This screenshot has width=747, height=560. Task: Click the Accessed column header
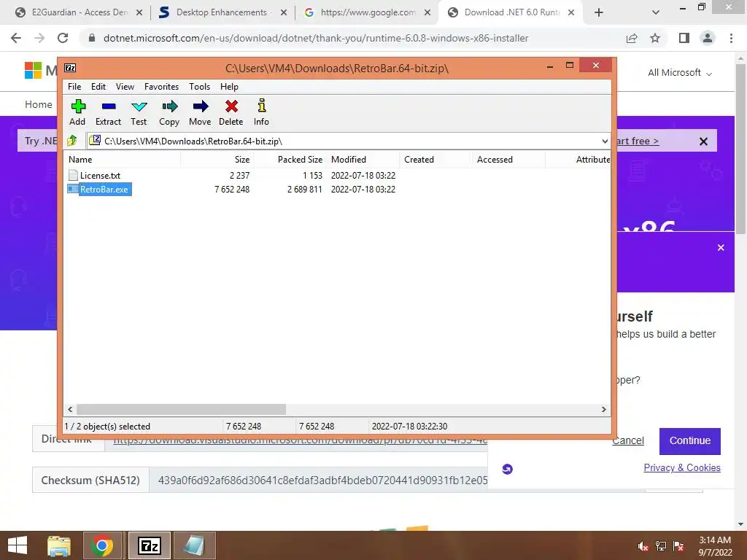[x=508, y=160]
